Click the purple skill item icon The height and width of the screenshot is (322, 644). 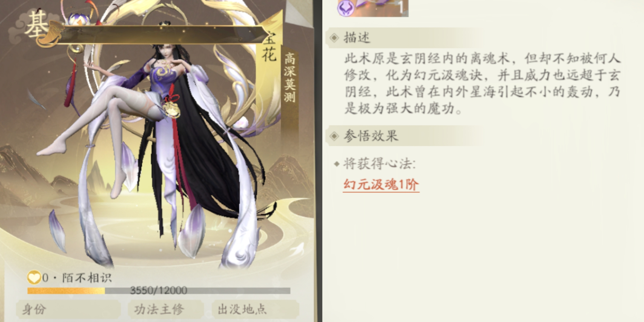click(372, 8)
